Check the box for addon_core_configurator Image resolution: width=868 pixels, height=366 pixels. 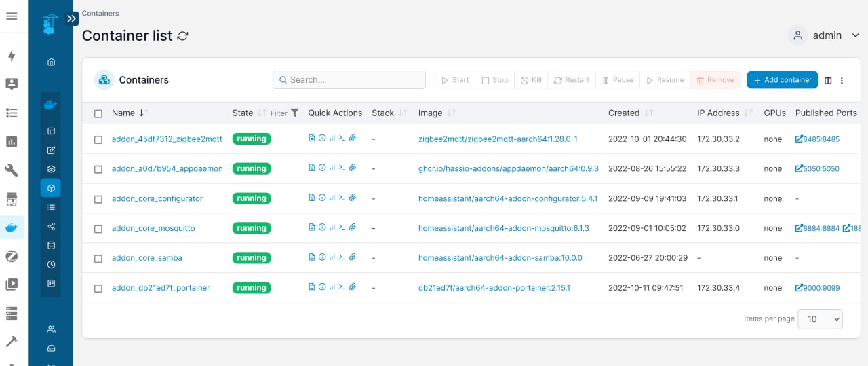98,199
